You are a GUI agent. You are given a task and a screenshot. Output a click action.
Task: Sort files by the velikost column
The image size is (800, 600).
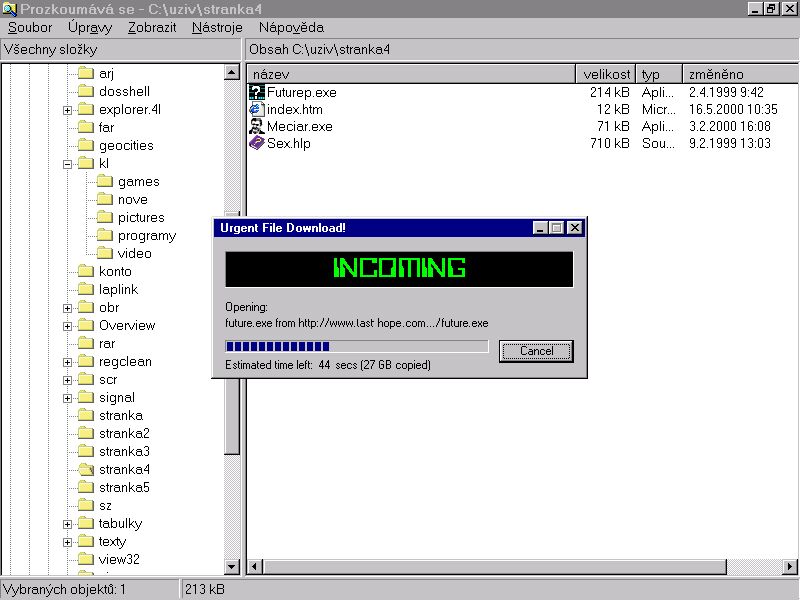[606, 74]
